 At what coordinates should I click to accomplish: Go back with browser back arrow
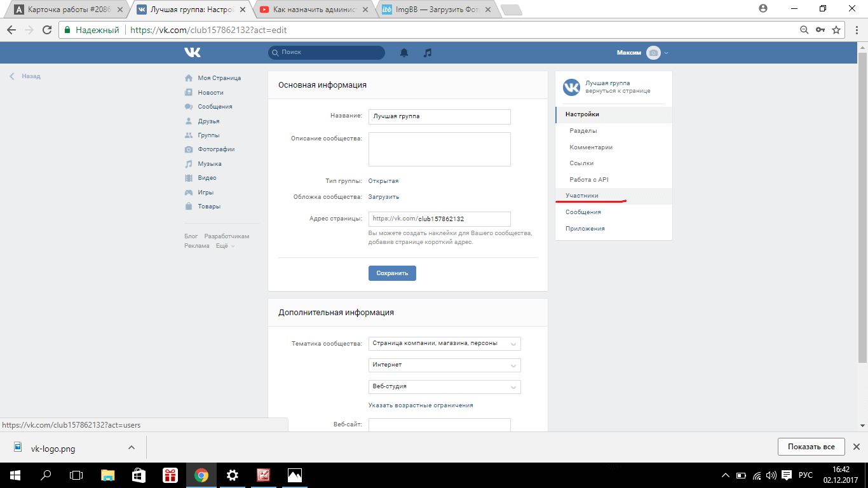(x=11, y=30)
